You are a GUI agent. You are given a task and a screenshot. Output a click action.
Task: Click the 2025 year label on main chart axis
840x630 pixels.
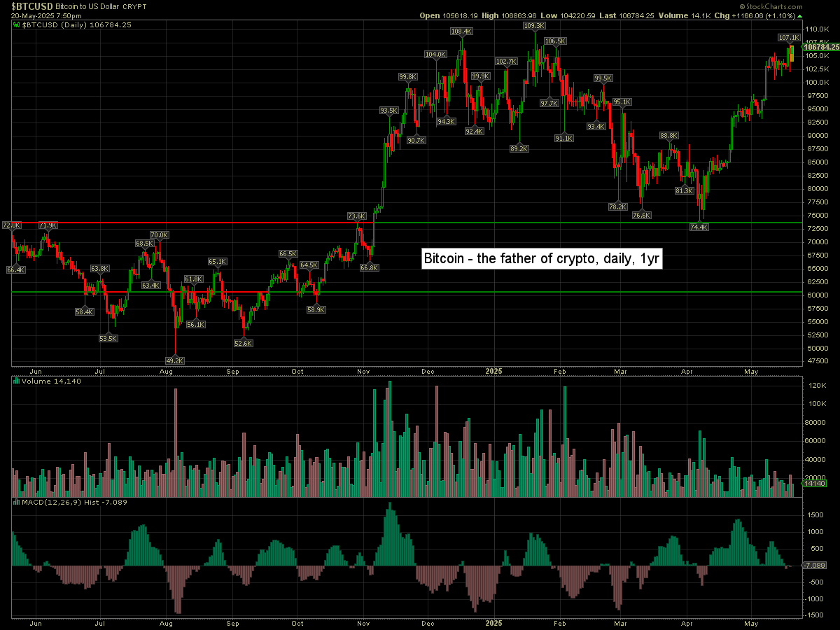coord(494,371)
